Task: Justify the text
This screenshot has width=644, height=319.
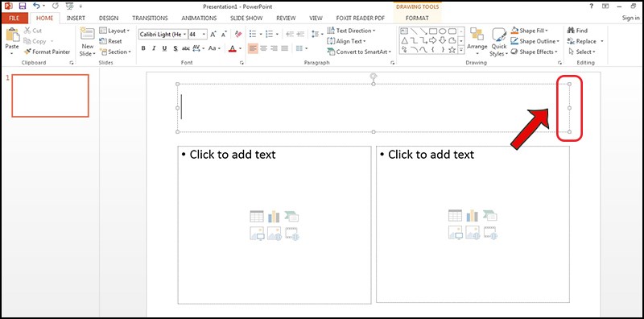Action: tap(285, 48)
